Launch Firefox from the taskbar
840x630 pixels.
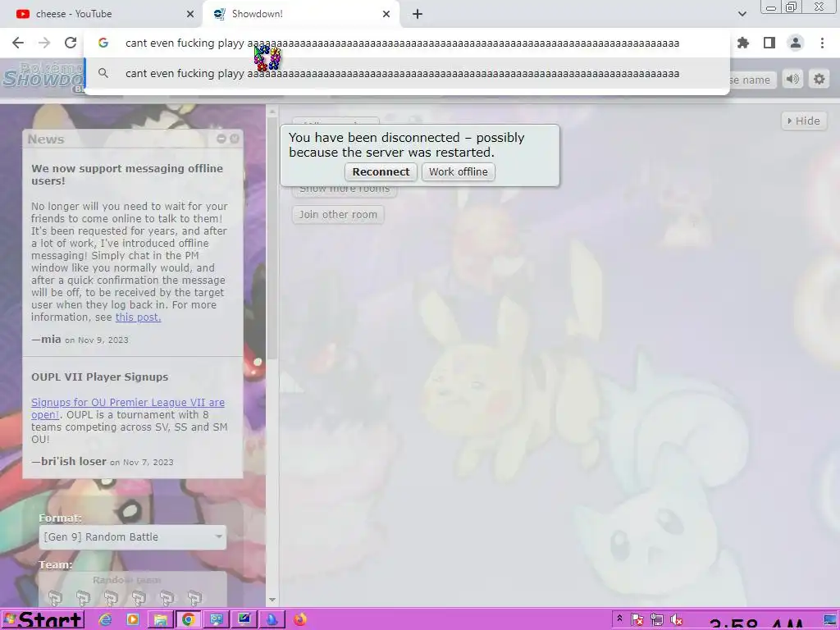300,620
